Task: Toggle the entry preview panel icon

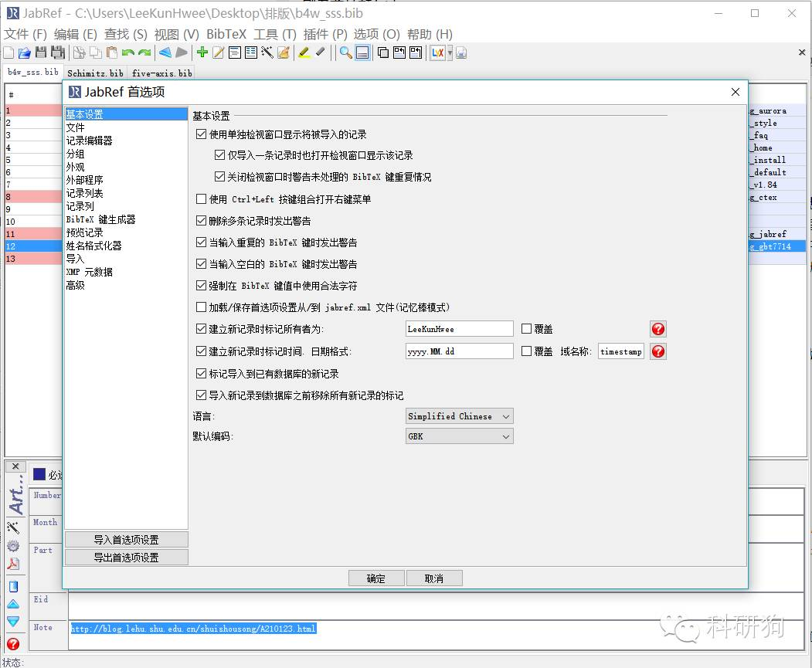Action: (x=362, y=53)
